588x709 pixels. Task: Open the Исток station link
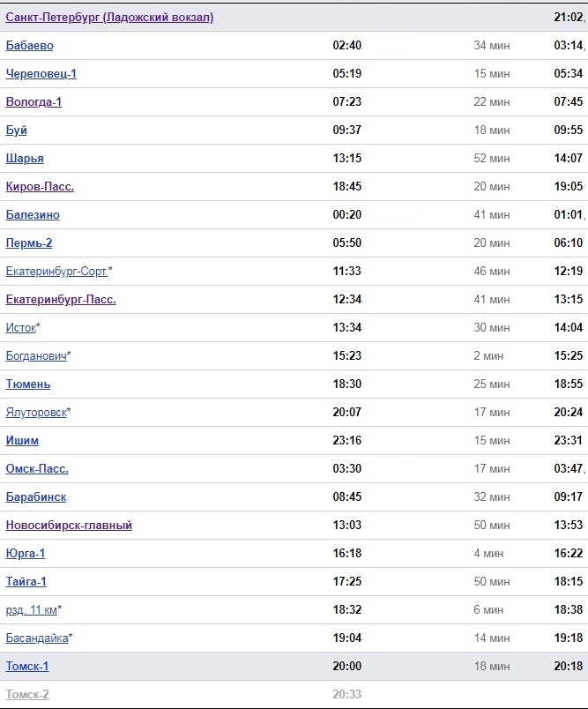click(x=20, y=328)
